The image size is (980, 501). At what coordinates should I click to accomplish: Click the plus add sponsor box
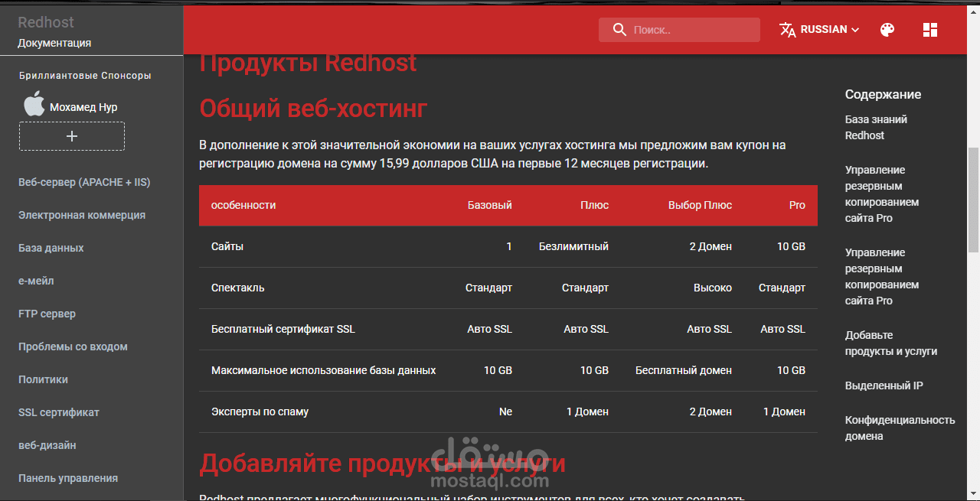[72, 136]
